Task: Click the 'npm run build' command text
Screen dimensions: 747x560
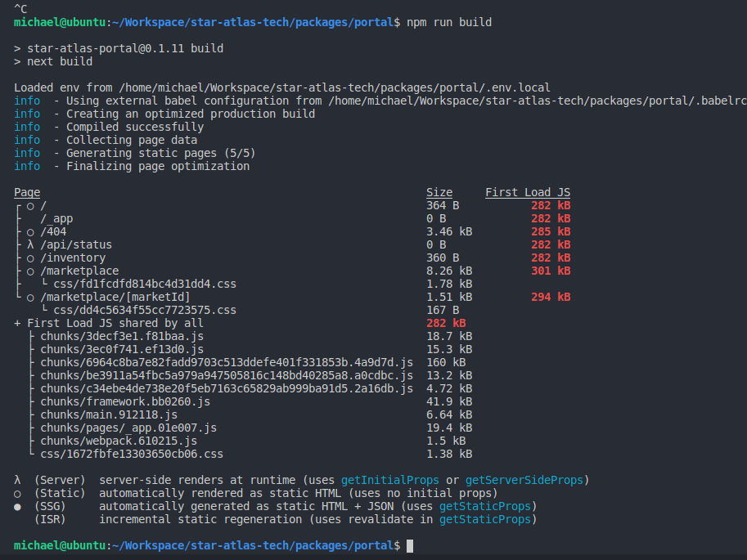Action: point(448,22)
